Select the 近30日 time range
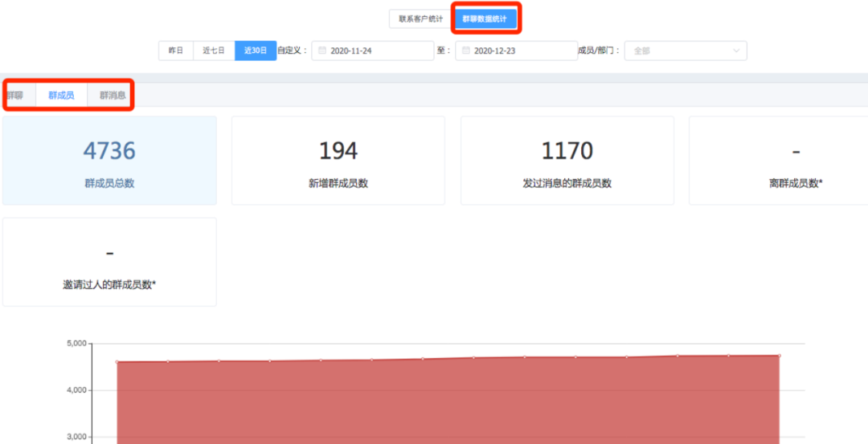Screen dimensions: 868x444 pyautogui.click(x=256, y=51)
